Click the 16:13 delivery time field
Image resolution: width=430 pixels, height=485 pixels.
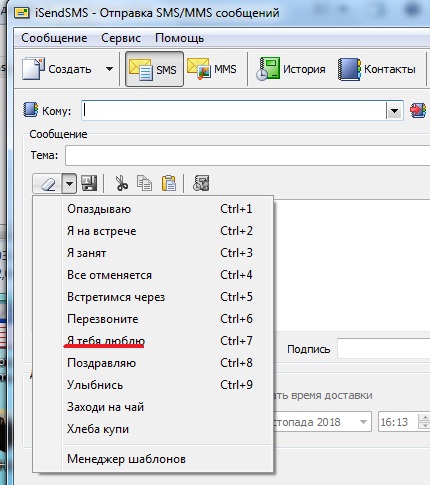(x=398, y=422)
